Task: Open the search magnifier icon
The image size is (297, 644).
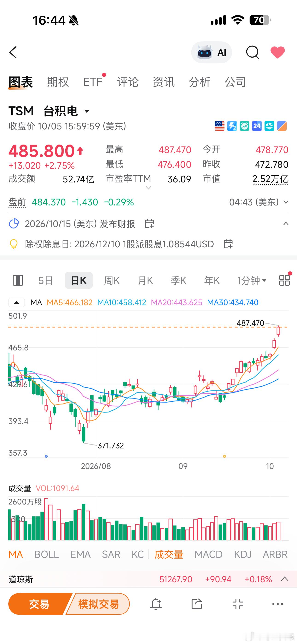Action: (x=253, y=53)
